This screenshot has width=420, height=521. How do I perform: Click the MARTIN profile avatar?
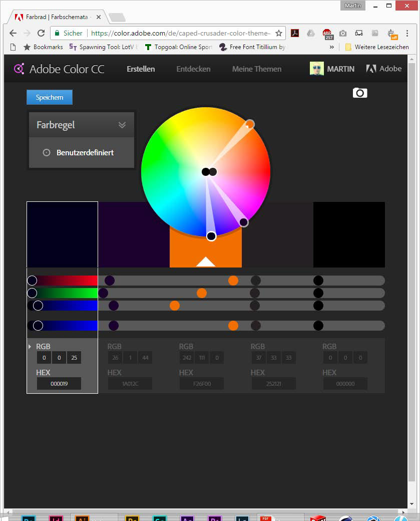[x=316, y=69]
